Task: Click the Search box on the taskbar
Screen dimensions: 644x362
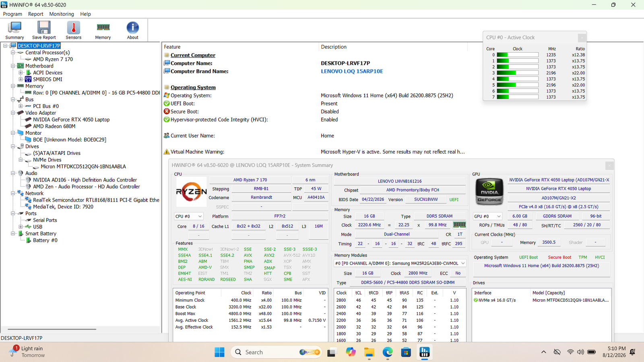Action: 276,352
